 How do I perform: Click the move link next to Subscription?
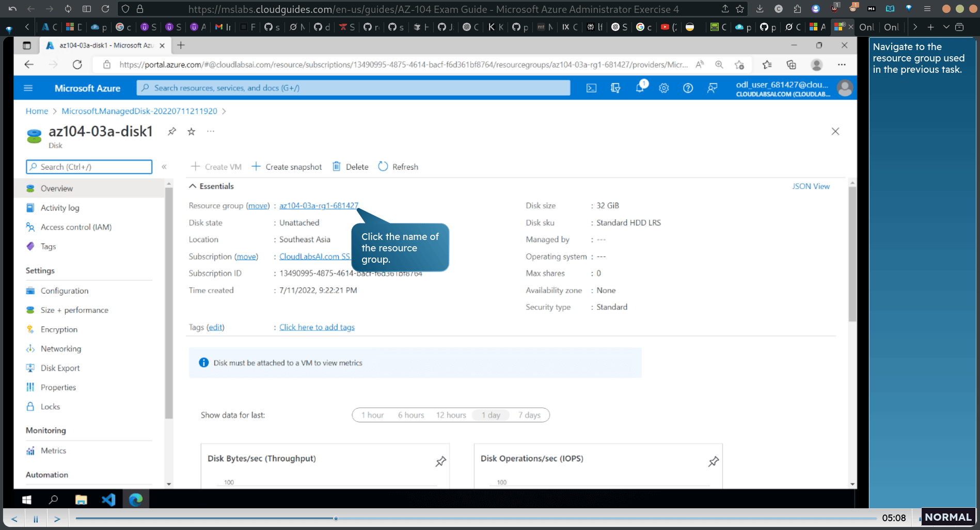246,256
